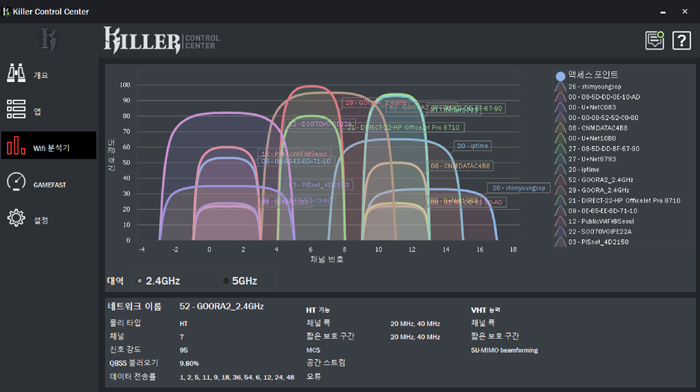Image resolution: width=700 pixels, height=392 pixels.
Task: Open the 개요 overview binoculars icon
Action: tap(16, 73)
